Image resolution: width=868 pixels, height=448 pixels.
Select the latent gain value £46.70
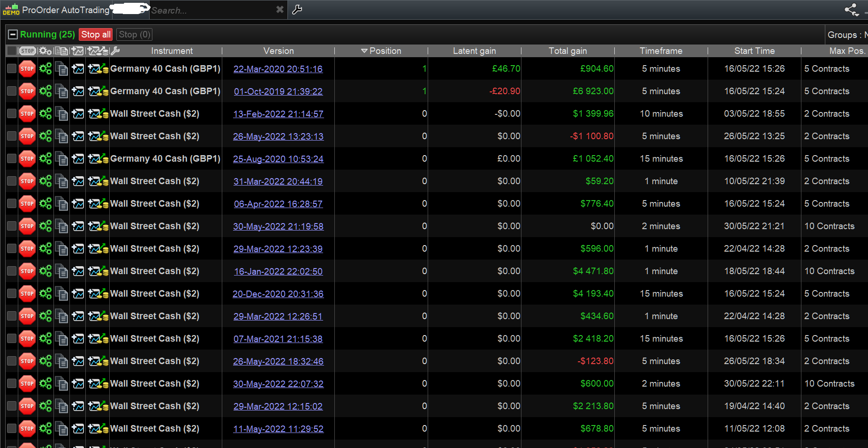click(x=506, y=69)
